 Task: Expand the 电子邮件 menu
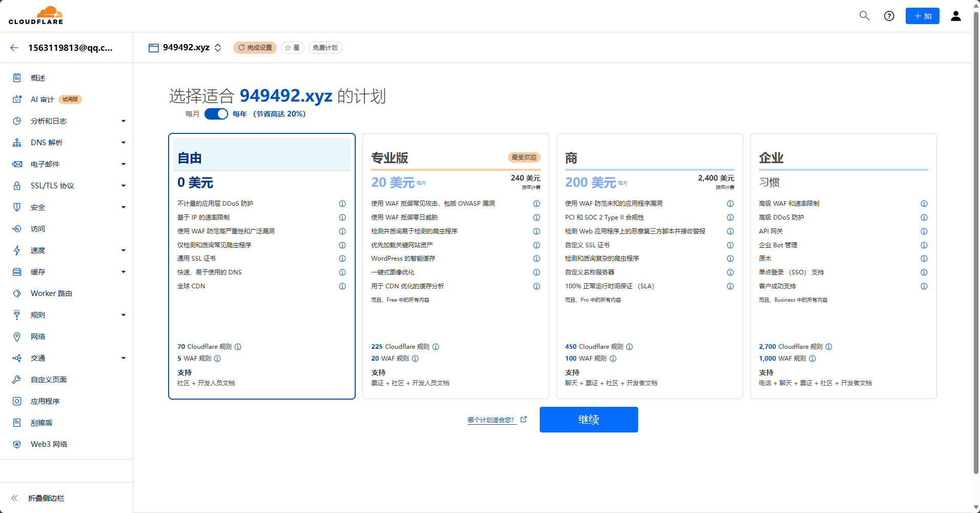tap(124, 164)
